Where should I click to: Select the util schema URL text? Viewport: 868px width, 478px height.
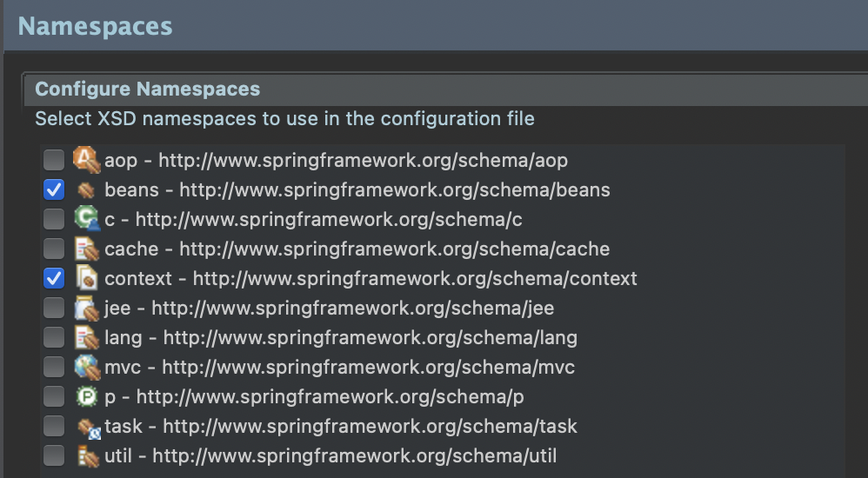[355, 456]
